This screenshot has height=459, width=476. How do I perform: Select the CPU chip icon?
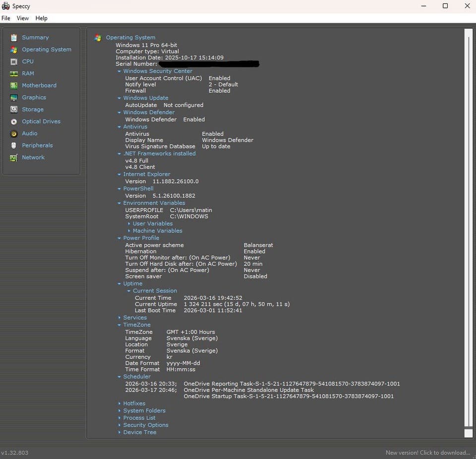coord(13,61)
